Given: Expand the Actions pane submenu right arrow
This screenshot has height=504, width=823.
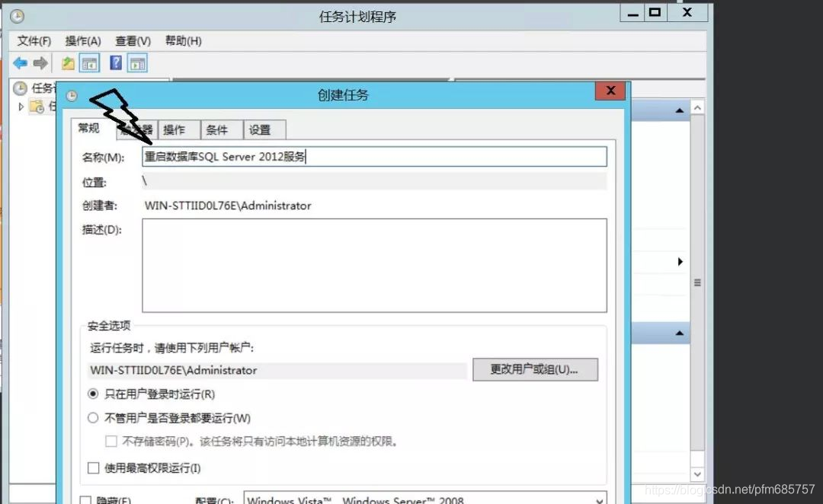Looking at the screenshot, I should [680, 261].
